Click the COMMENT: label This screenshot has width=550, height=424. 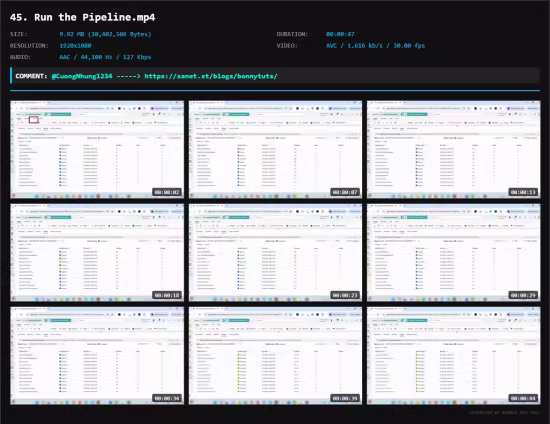[x=31, y=76]
